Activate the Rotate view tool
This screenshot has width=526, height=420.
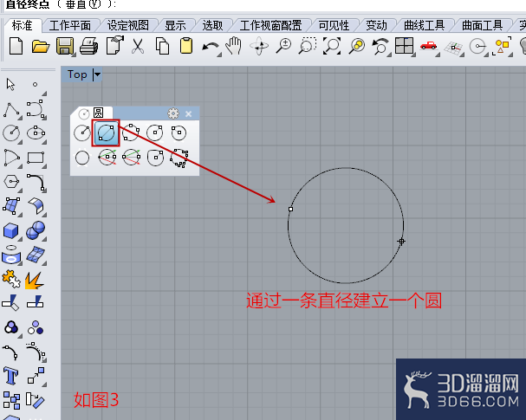point(259,46)
